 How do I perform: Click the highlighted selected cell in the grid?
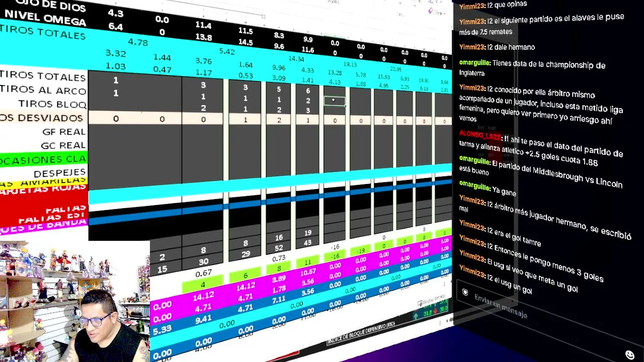pyautogui.click(x=335, y=101)
